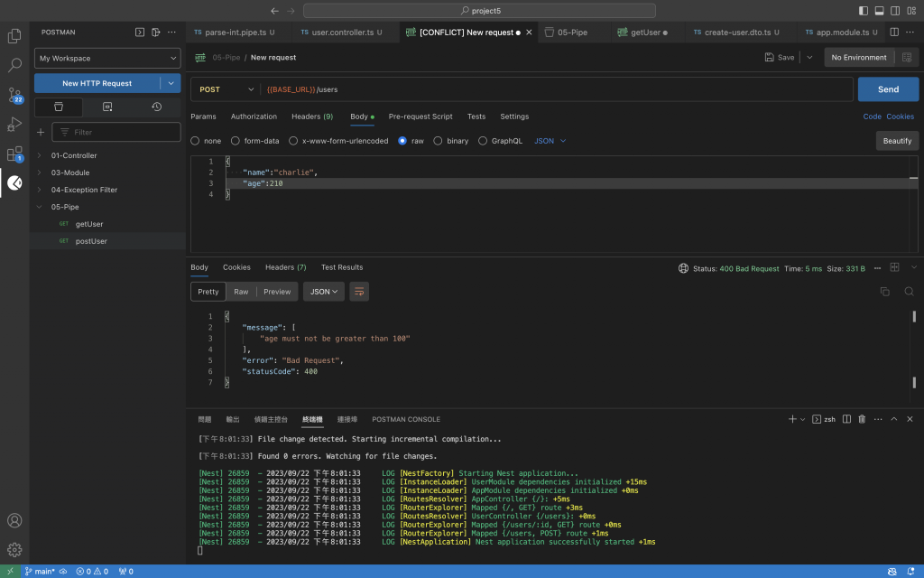Screen dimensions: 924x578
Task: Open Source Control view icon
Action: click(14, 95)
